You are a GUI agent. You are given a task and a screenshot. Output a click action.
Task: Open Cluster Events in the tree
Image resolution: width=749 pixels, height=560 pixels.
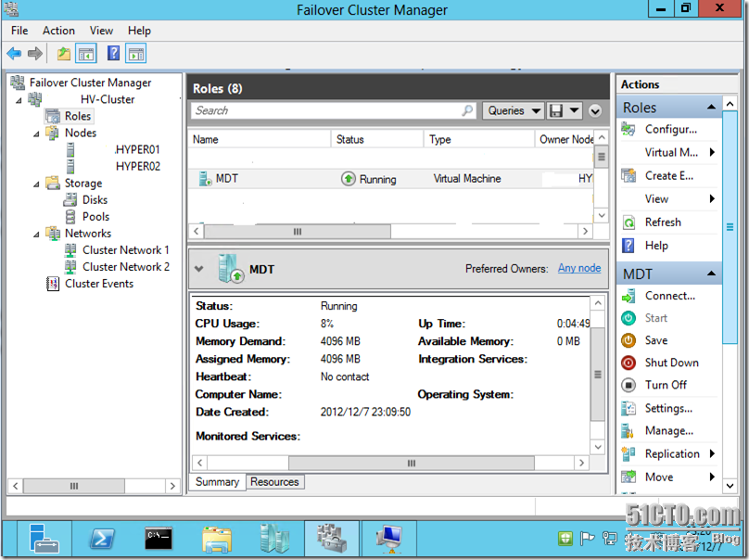coord(99,284)
